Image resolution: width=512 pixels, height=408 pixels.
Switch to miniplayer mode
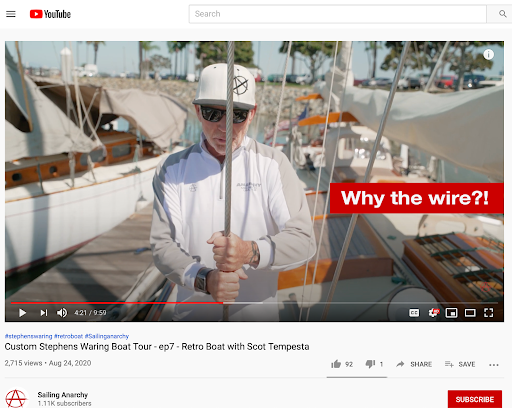click(451, 313)
